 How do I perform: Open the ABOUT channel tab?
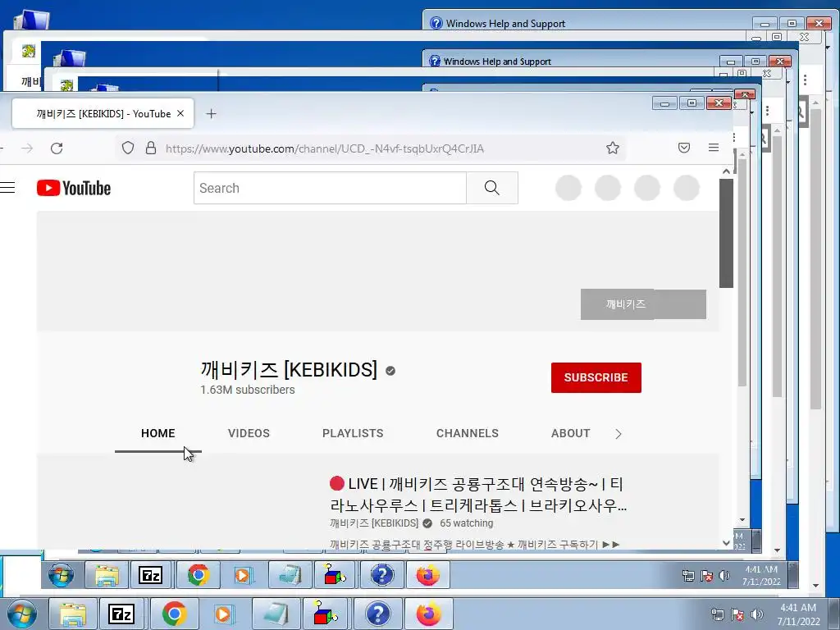[x=571, y=433]
